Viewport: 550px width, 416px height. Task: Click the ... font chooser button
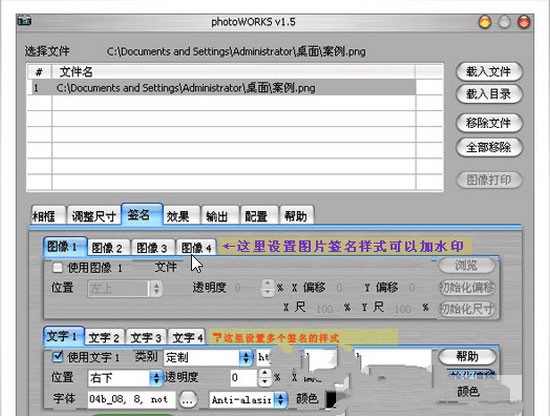(187, 400)
